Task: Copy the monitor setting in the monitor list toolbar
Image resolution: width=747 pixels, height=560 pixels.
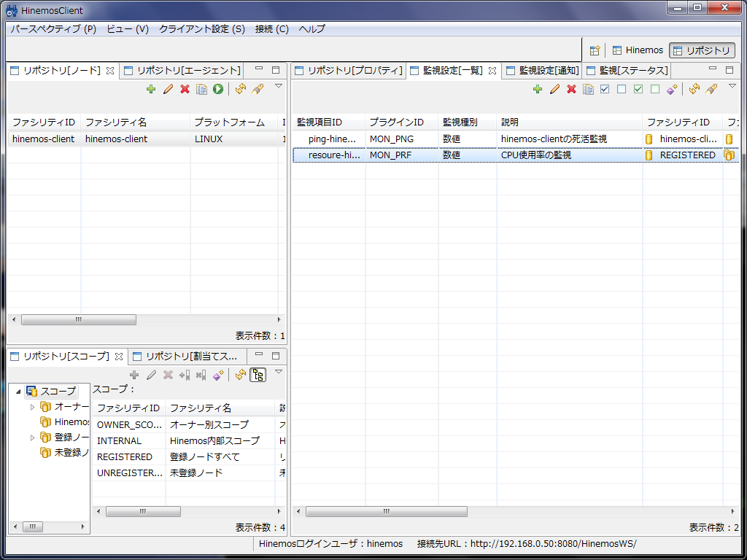Action: [x=589, y=89]
